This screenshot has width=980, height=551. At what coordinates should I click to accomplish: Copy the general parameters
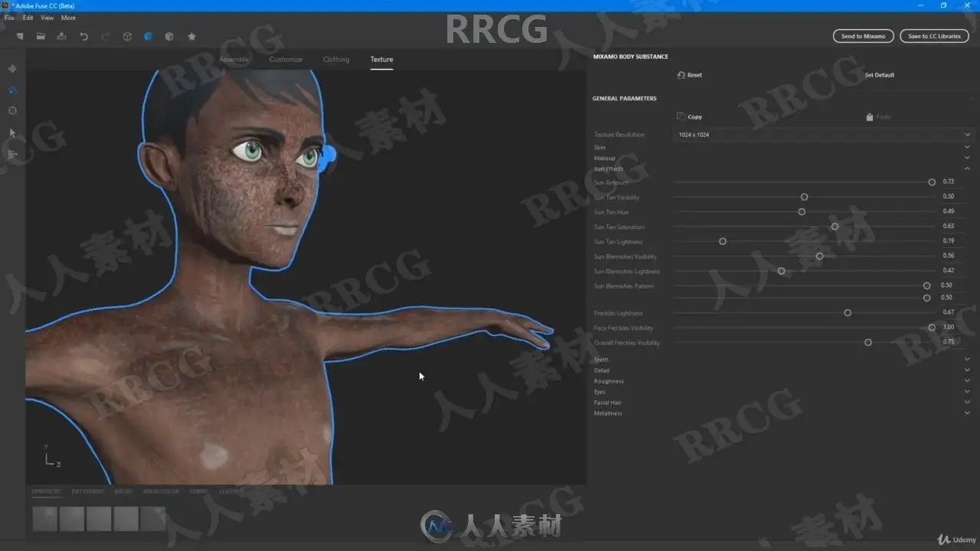click(690, 117)
